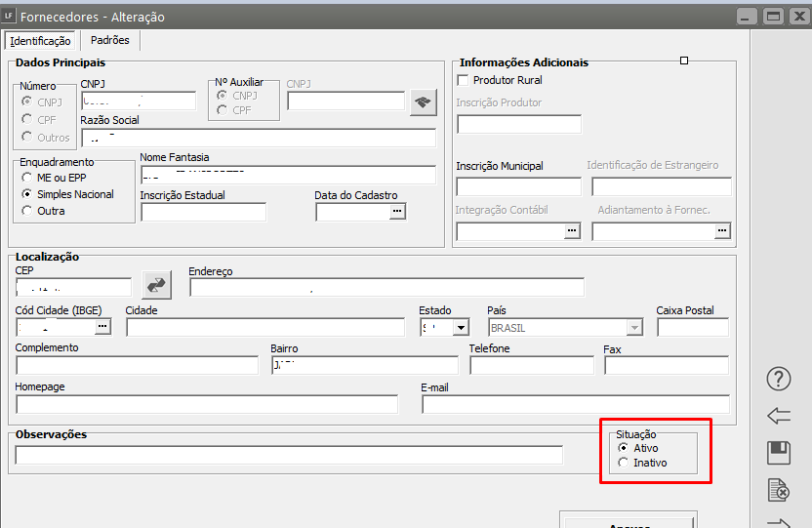
Task: Switch to the Padrões tab
Action: [110, 40]
